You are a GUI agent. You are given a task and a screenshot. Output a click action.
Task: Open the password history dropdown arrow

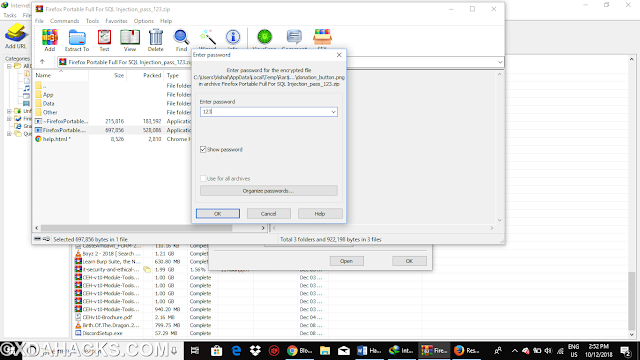click(333, 112)
